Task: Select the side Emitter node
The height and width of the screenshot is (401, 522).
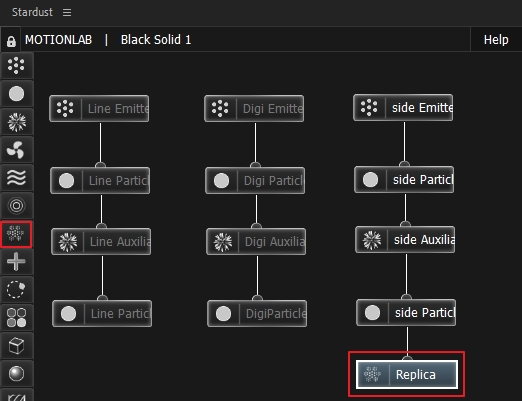Action: pos(403,107)
